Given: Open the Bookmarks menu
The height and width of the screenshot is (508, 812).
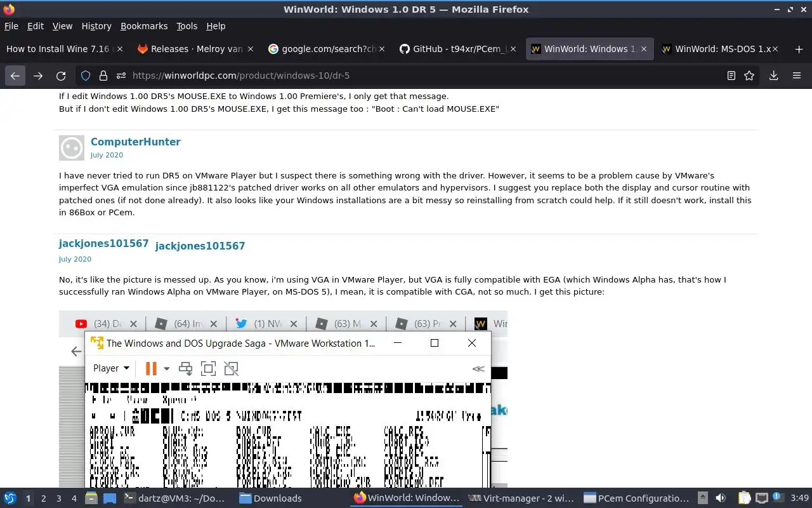Looking at the screenshot, I should click(144, 26).
